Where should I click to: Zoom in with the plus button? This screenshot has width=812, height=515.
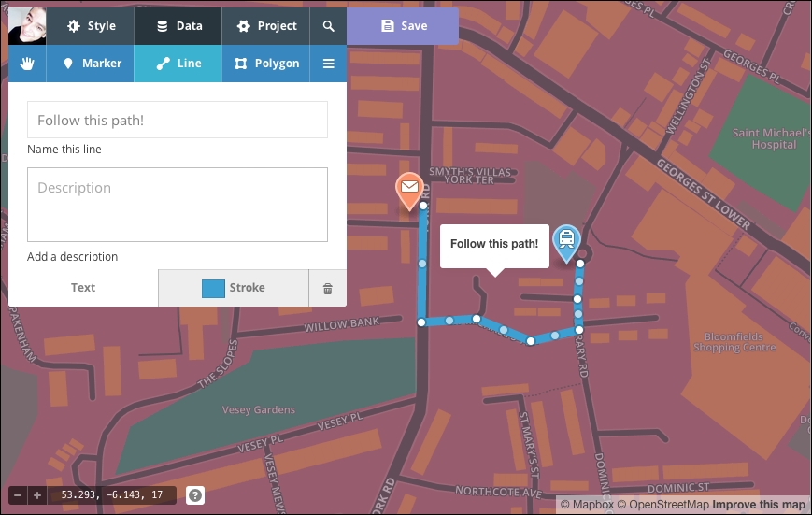tap(37, 495)
